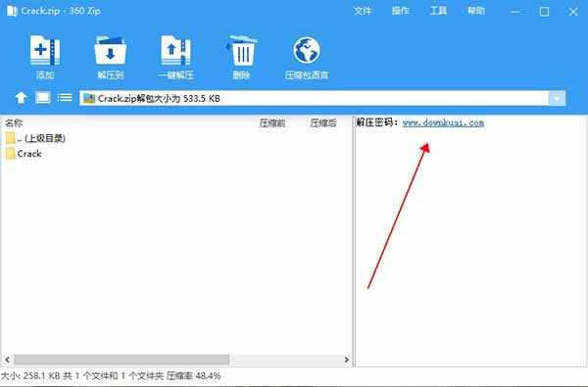Minimize the 360 Zip window

pos(515,12)
